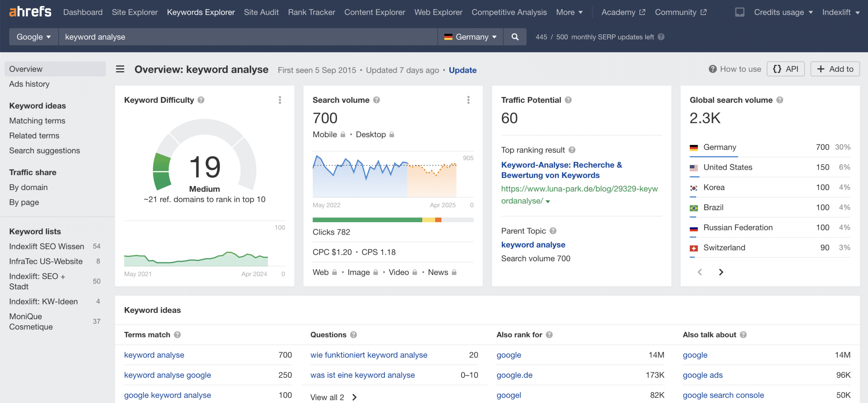Open top ranking result title link
Viewport: 868px width, 403px height.
[561, 170]
